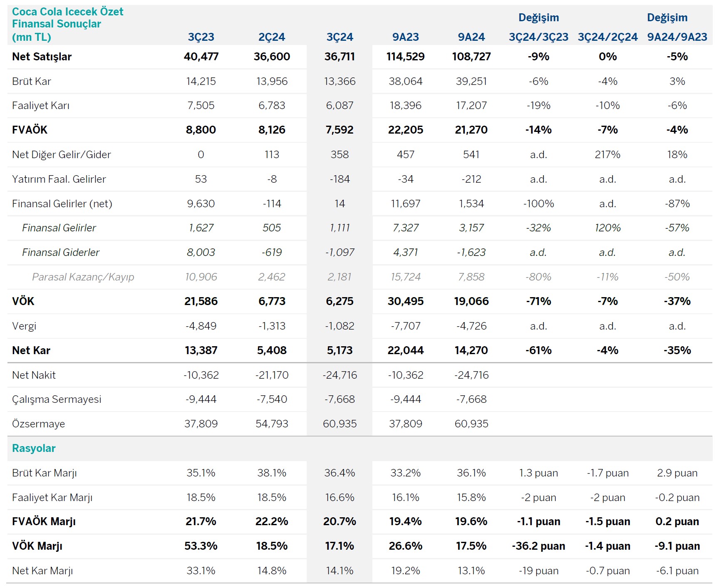Click the VÖK 3Ç24 value 6,275

coord(340,301)
